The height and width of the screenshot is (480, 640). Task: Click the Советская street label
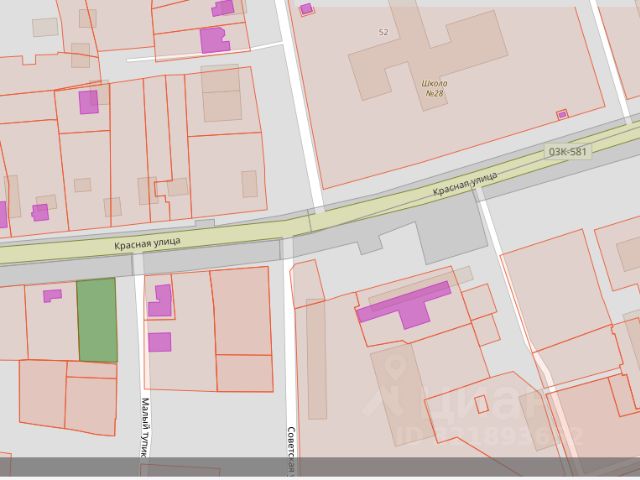[291, 451]
